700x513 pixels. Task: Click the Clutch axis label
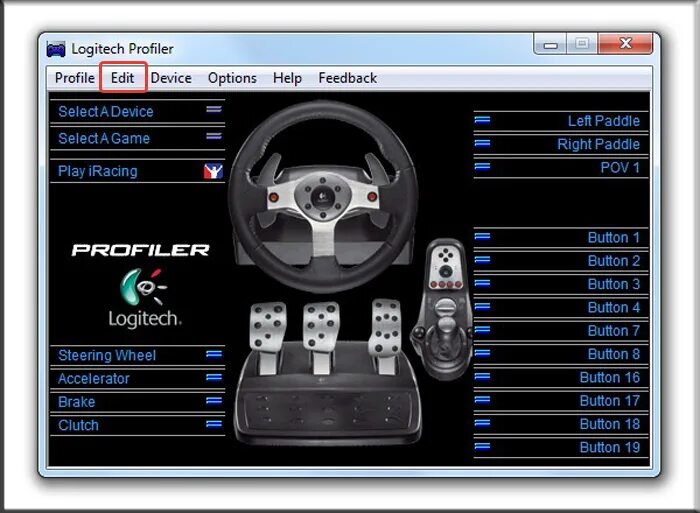coord(78,425)
